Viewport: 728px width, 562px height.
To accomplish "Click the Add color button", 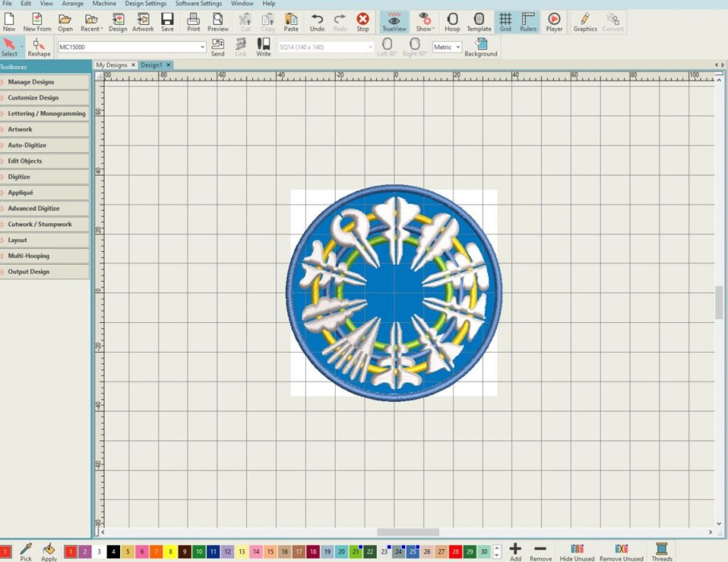I will [x=515, y=552].
